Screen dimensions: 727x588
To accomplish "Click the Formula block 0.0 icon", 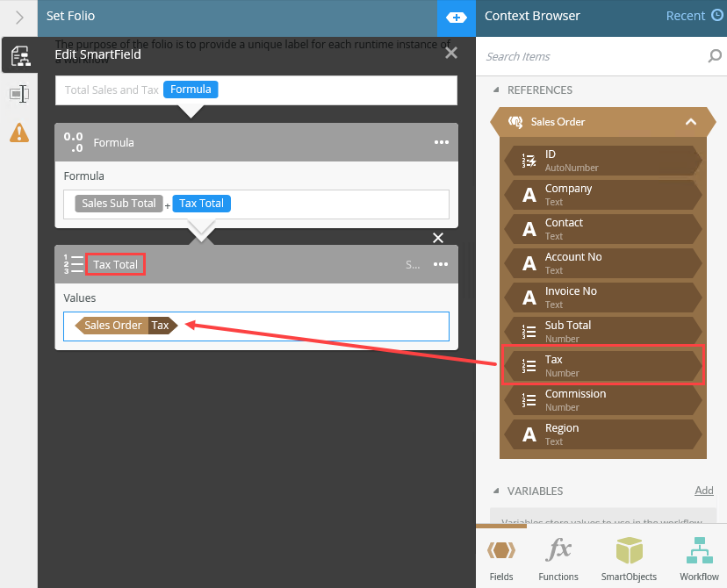I will (74, 142).
